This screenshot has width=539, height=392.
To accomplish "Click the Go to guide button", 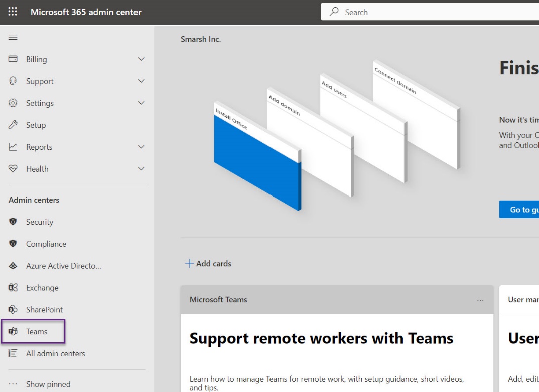I will click(x=520, y=209).
